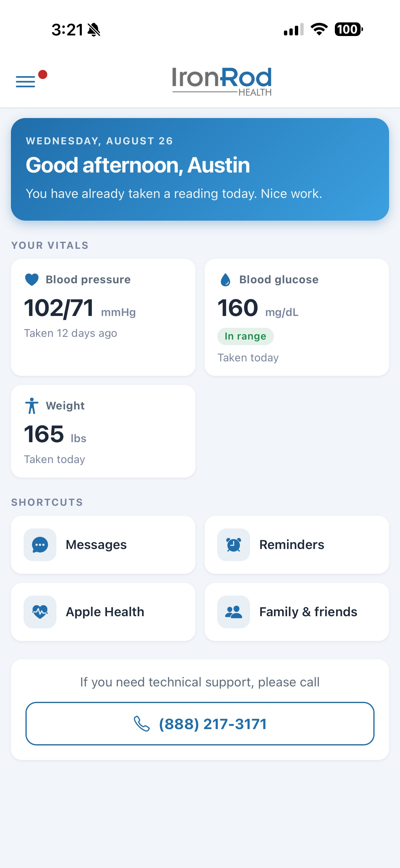Tap the red notification dot on the menu
Image resolution: width=400 pixels, height=868 pixels.
43,74
